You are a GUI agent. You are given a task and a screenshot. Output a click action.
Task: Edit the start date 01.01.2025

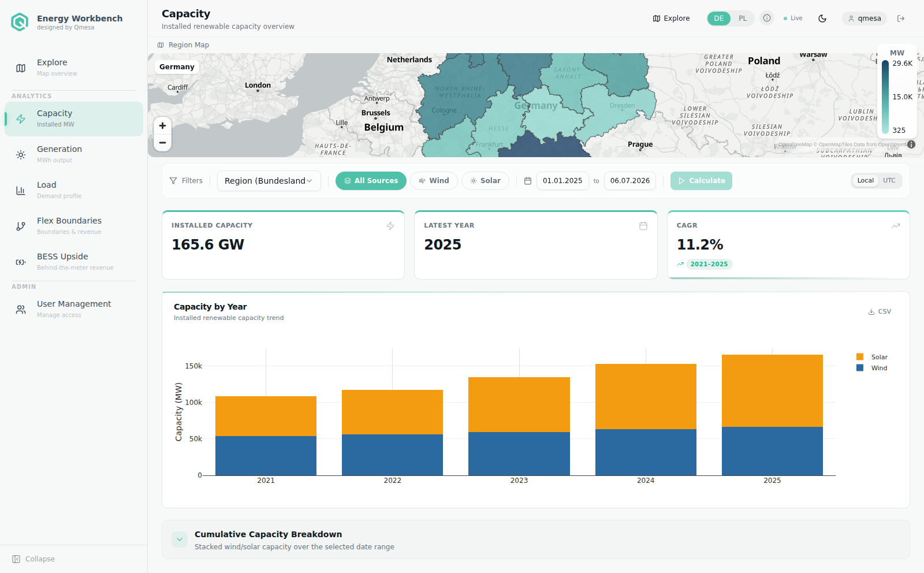click(x=562, y=181)
